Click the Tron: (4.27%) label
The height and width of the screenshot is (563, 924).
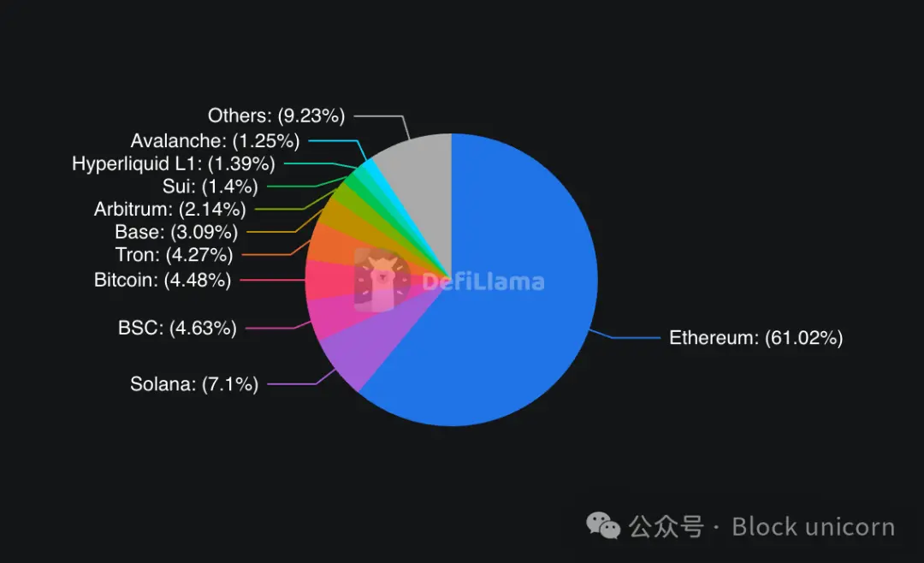pos(174,255)
